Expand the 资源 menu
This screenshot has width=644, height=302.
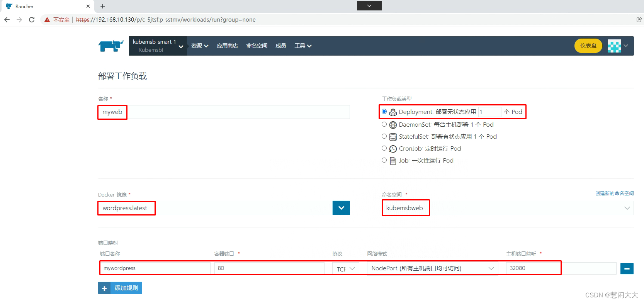click(x=200, y=46)
